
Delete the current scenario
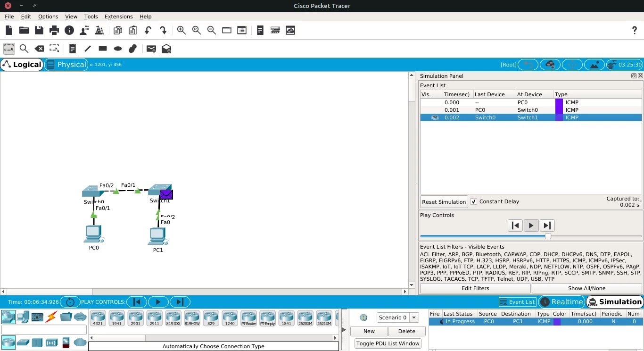pyautogui.click(x=407, y=331)
